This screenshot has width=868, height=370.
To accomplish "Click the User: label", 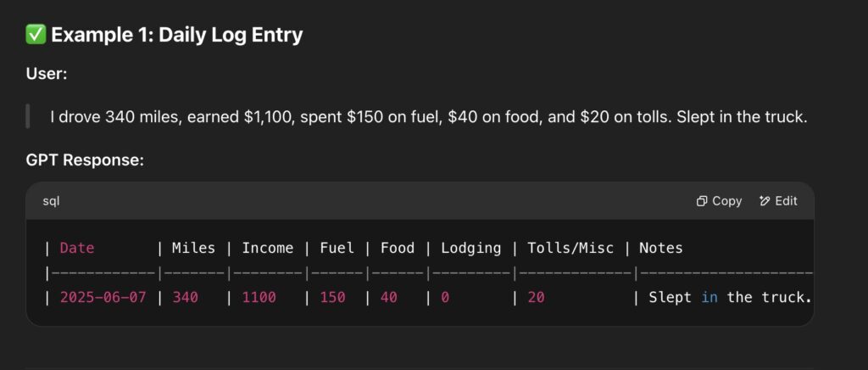I will (x=47, y=74).
